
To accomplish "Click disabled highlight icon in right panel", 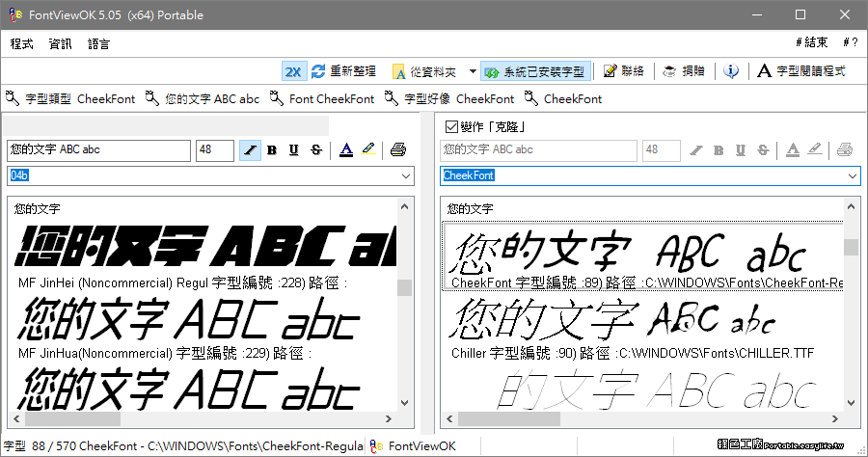I will click(815, 149).
